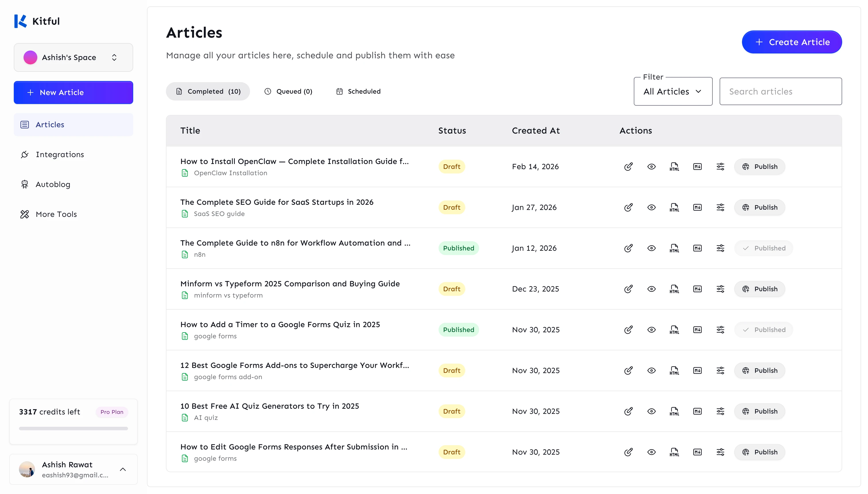Open the Scheduled tab
868x494 pixels.
click(359, 91)
